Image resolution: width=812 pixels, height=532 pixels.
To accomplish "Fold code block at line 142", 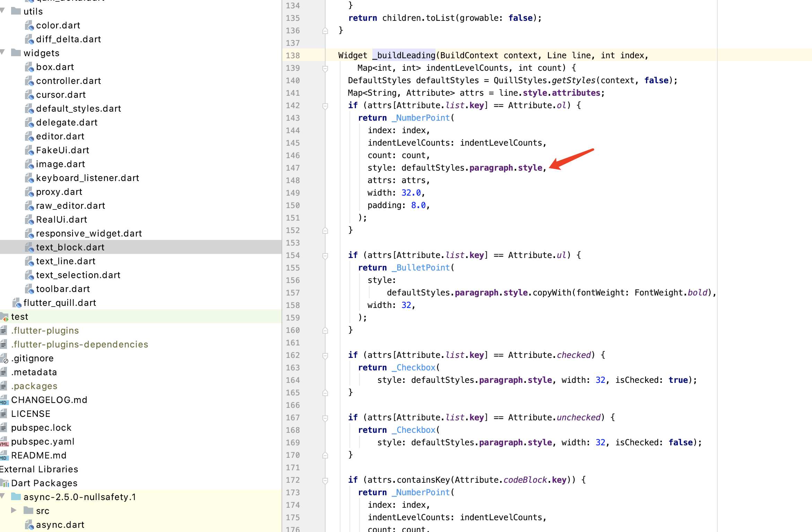I will point(325,106).
